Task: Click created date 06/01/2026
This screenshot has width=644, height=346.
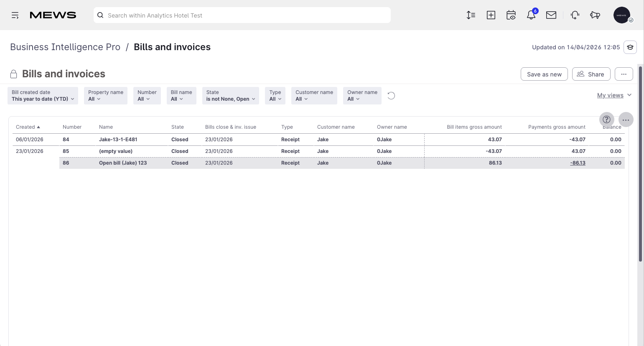Action: (30, 140)
